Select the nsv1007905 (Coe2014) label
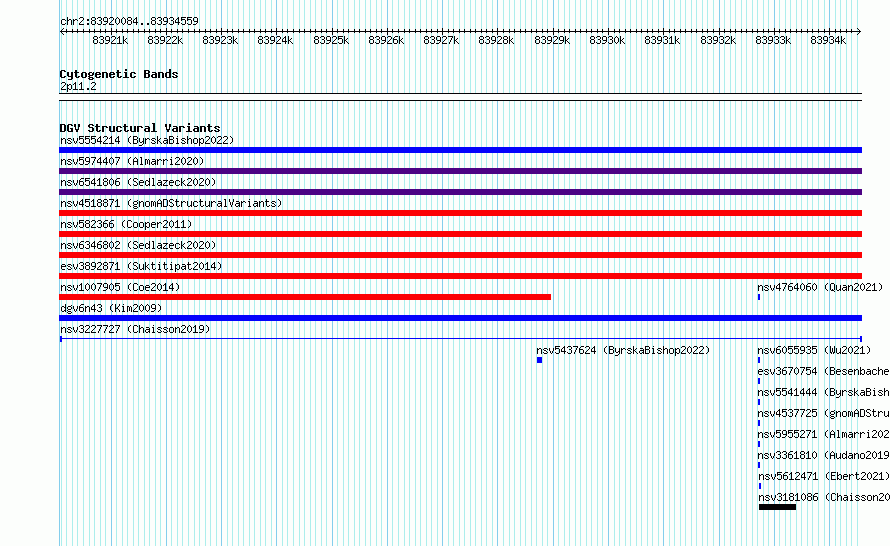 point(120,287)
